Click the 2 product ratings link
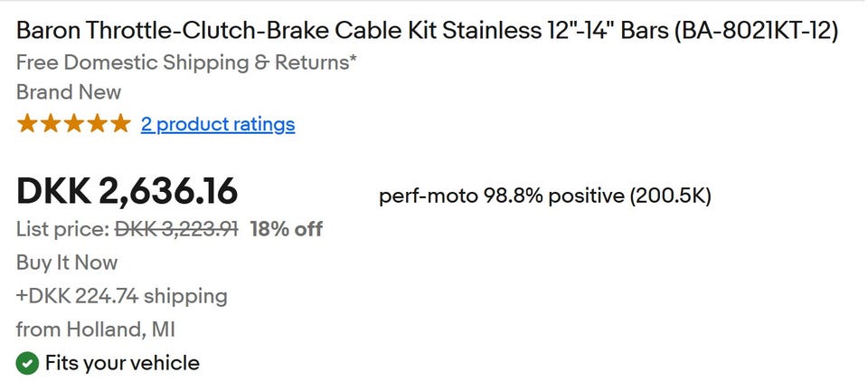The image size is (868, 392). click(x=218, y=124)
